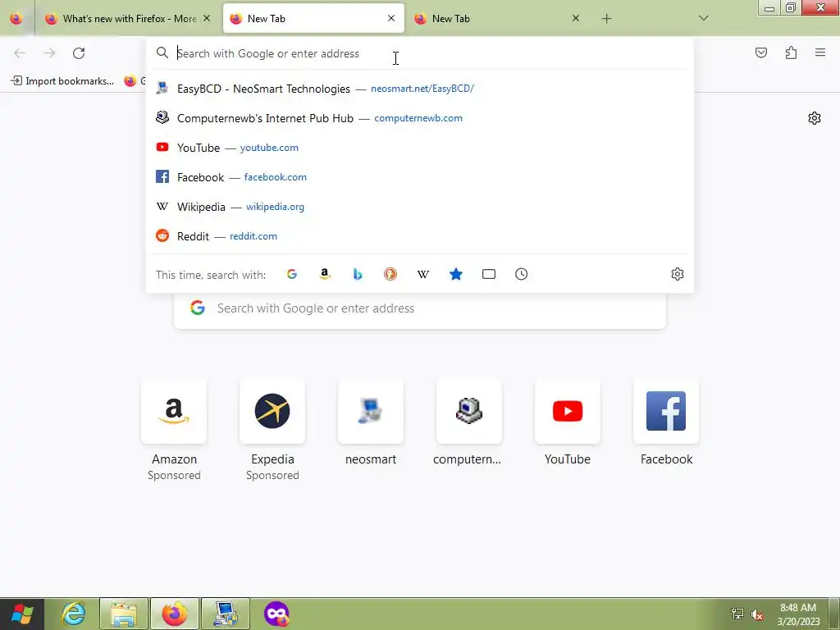Search this time with Bing
The width and height of the screenshot is (840, 630).
pos(358,274)
